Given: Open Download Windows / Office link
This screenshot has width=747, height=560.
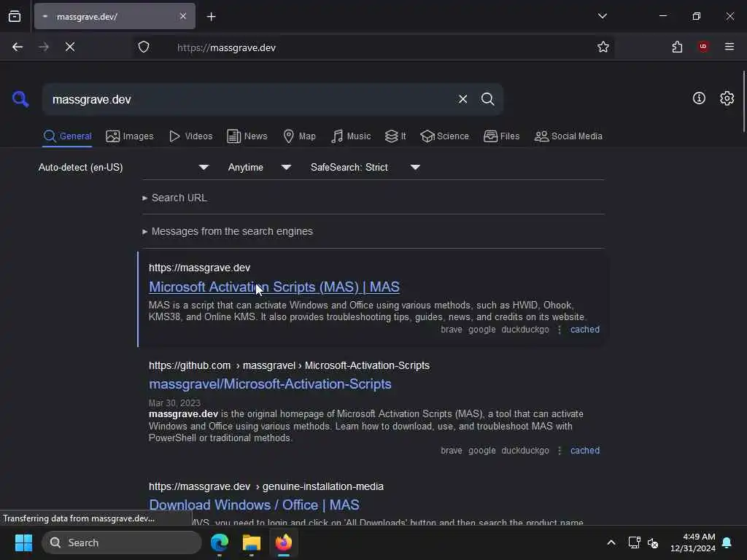Looking at the screenshot, I should [x=254, y=505].
